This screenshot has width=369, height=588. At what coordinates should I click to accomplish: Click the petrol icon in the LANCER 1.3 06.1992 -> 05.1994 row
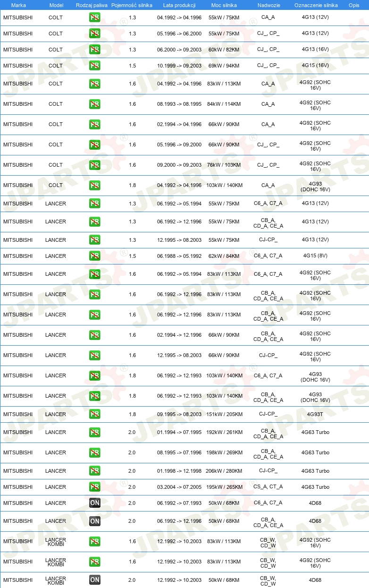click(x=95, y=204)
